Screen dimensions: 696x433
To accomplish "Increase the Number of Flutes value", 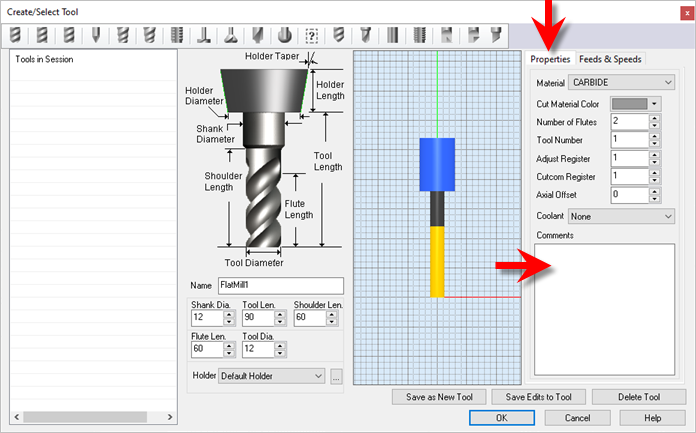I will click(x=654, y=118).
